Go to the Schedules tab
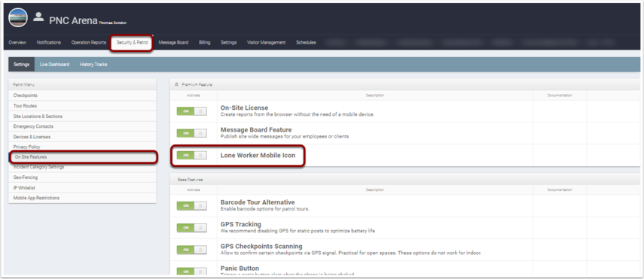Screen dimensions: 644x279 306,43
